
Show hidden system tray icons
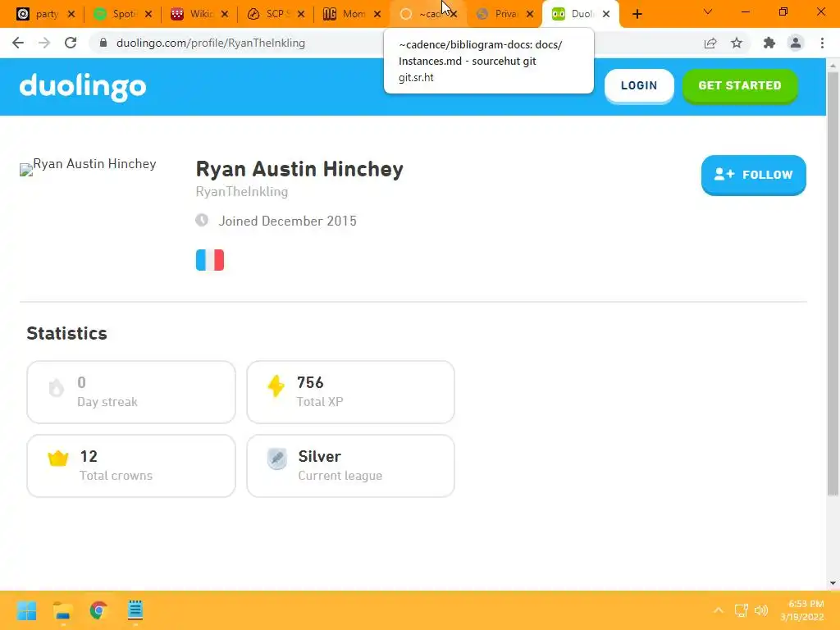click(719, 610)
